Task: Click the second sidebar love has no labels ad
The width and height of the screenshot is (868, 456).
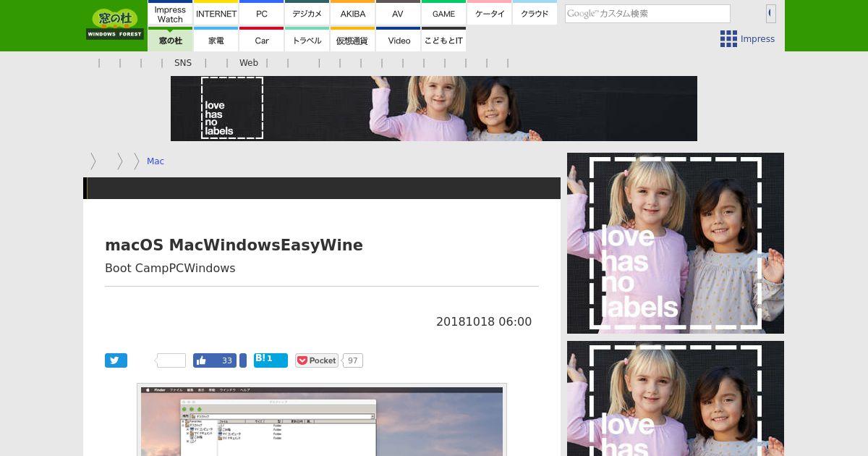Action: [676, 399]
